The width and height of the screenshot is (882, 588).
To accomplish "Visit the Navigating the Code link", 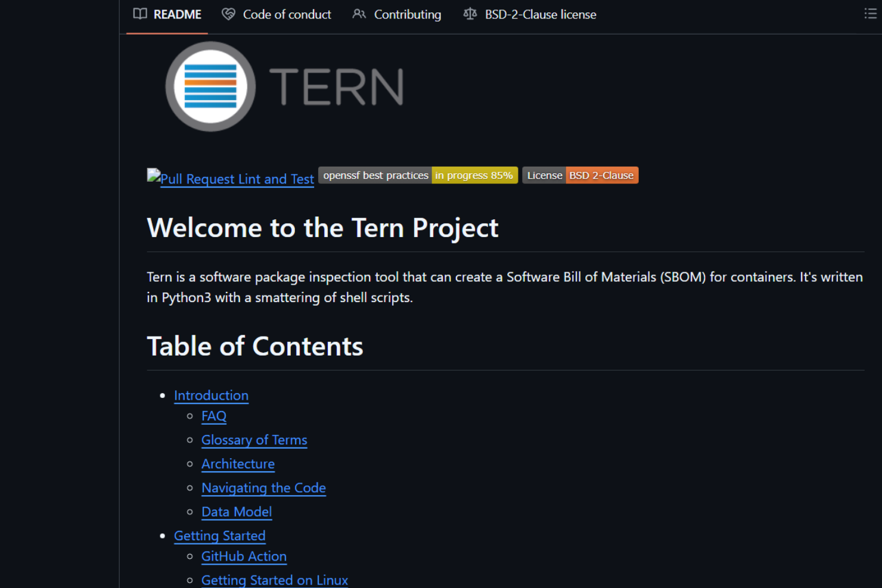I will pyautogui.click(x=263, y=488).
